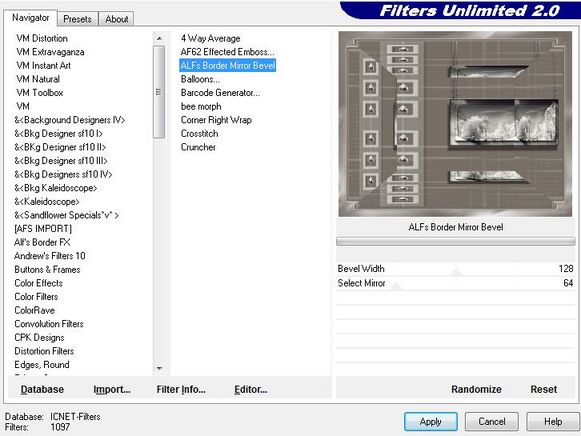
Task: Click category list scroll up arrow
Action: pyautogui.click(x=159, y=38)
